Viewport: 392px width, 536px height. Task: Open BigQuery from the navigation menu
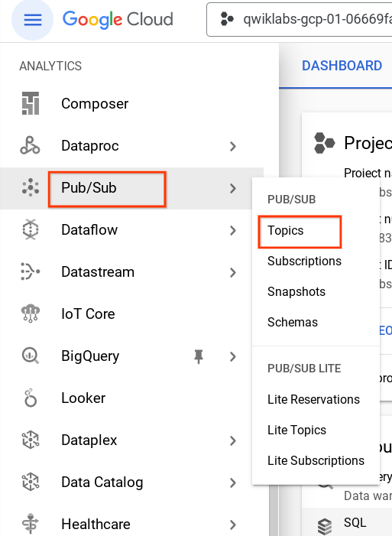90,356
